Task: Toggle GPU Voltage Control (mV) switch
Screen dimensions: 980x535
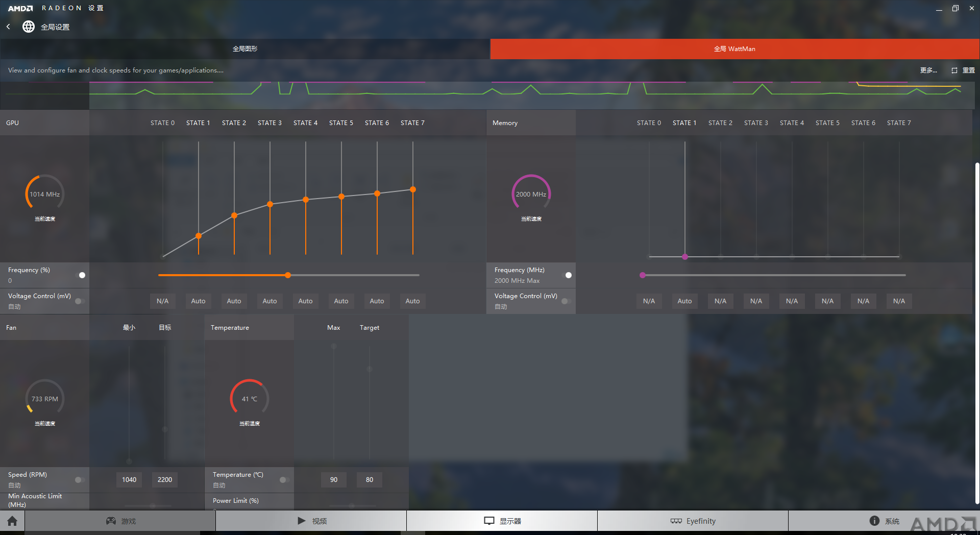Action: pos(80,301)
